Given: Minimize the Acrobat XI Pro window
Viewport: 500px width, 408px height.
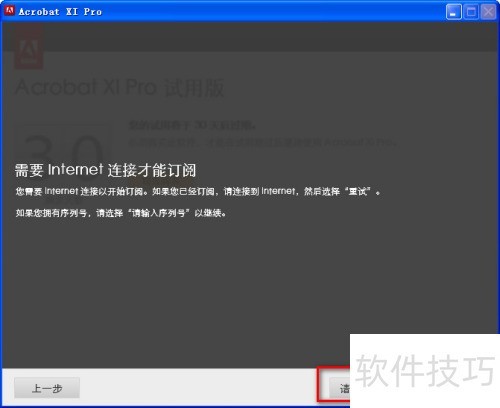Looking at the screenshot, I should point(453,12).
